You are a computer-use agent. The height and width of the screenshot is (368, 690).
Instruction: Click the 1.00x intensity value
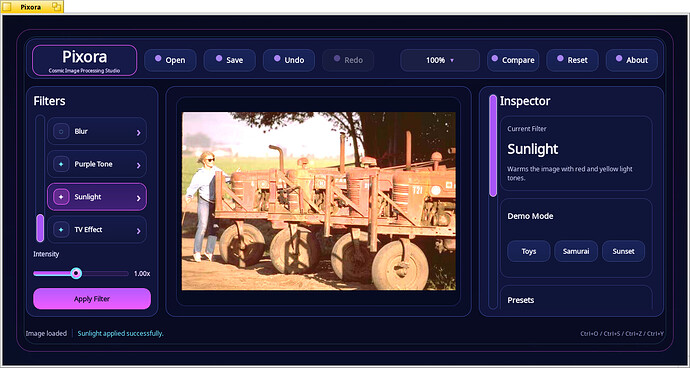click(142, 274)
